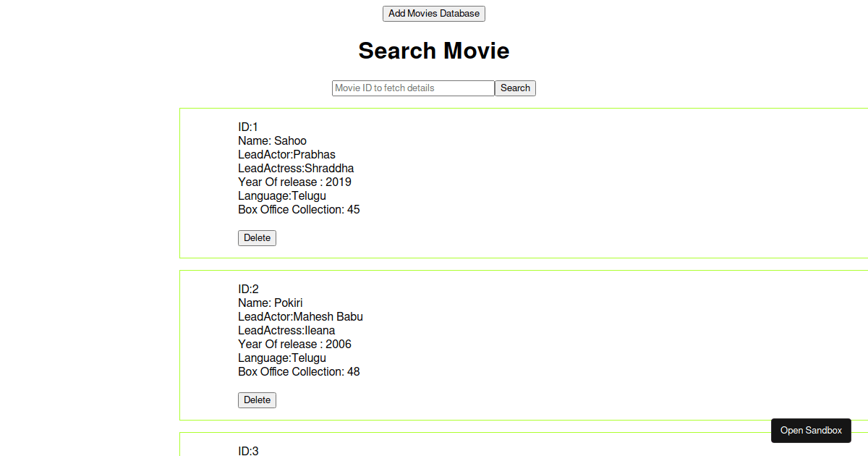Delete the Pokiri movie entry
The width and height of the screenshot is (868, 456).
click(x=257, y=400)
